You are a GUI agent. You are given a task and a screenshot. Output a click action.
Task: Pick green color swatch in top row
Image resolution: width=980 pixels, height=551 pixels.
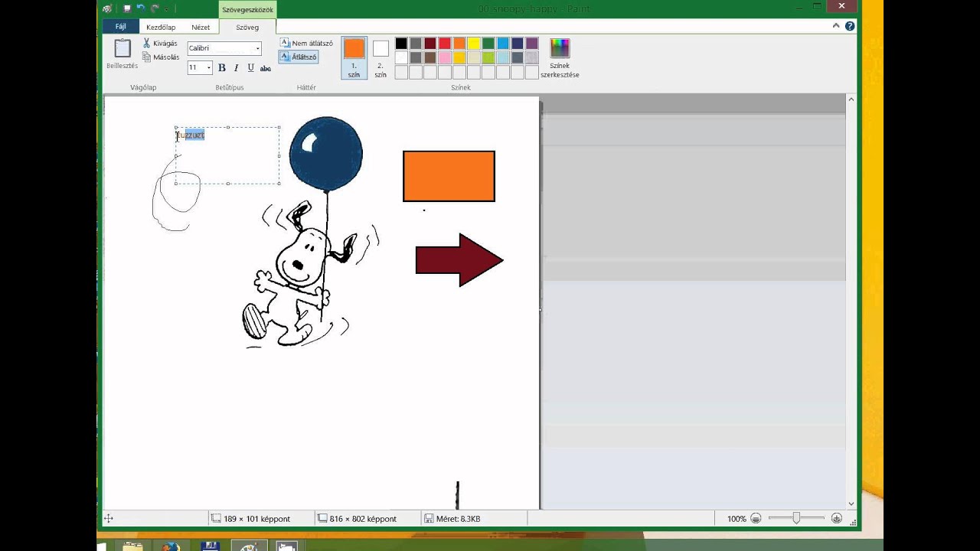tap(488, 44)
